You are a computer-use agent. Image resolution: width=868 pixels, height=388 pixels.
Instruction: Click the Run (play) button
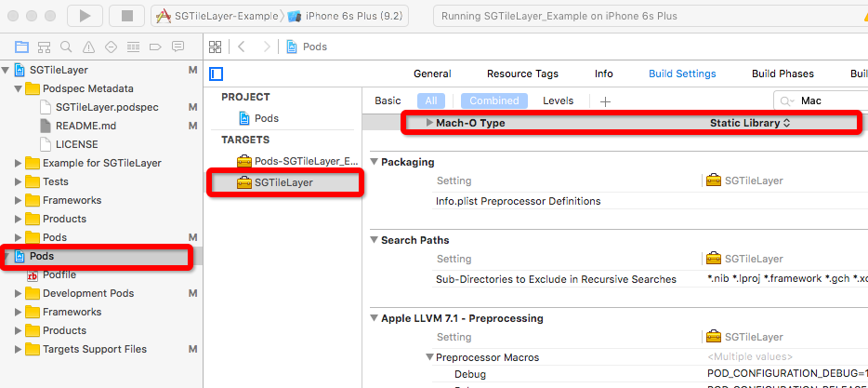click(x=85, y=16)
